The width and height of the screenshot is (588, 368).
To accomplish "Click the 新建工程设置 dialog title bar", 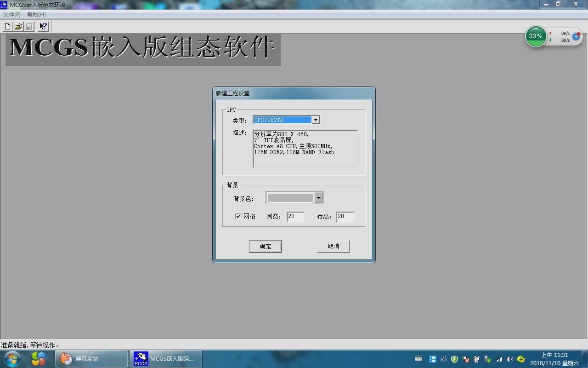I will 294,93.
